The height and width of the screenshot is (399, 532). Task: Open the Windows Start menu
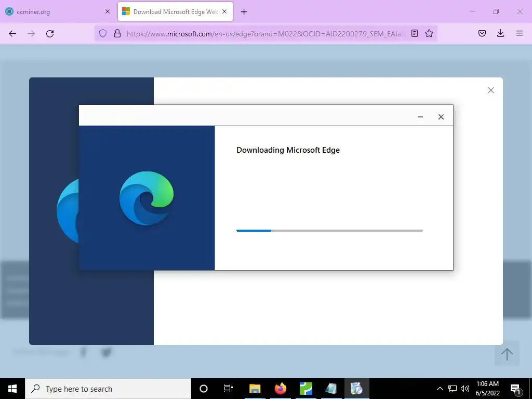point(12,389)
